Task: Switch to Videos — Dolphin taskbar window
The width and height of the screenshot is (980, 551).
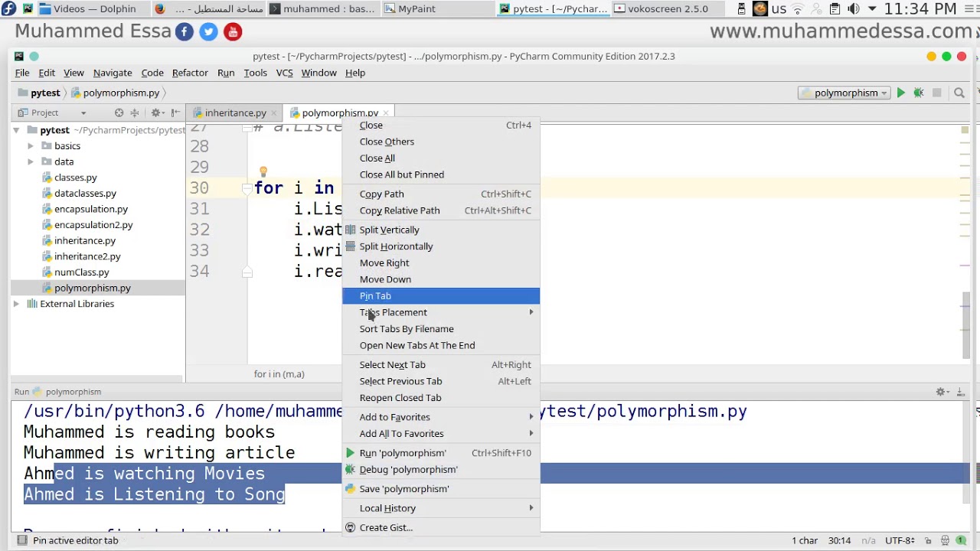Action: [x=95, y=9]
